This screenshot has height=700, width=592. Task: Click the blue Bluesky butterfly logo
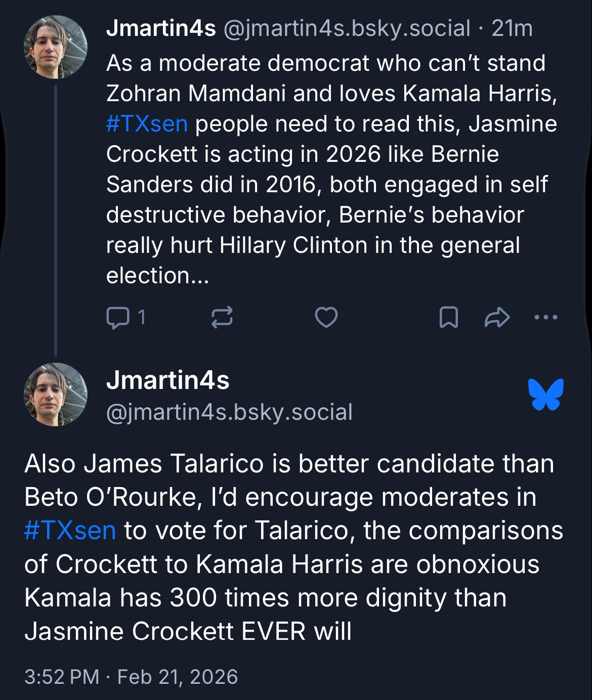546,394
